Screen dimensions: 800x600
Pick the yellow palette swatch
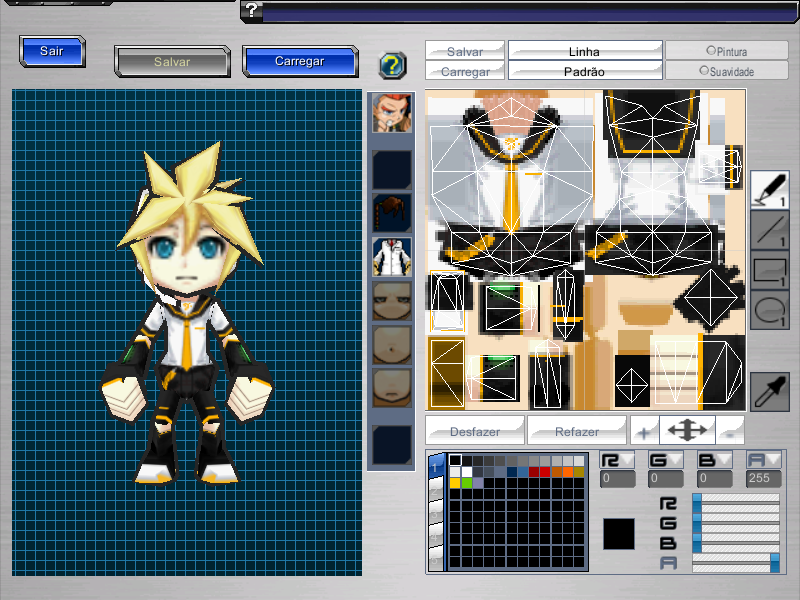[x=455, y=483]
